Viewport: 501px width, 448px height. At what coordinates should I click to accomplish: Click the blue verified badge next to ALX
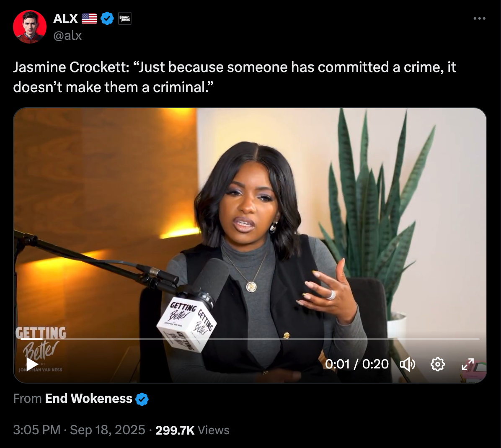(107, 18)
